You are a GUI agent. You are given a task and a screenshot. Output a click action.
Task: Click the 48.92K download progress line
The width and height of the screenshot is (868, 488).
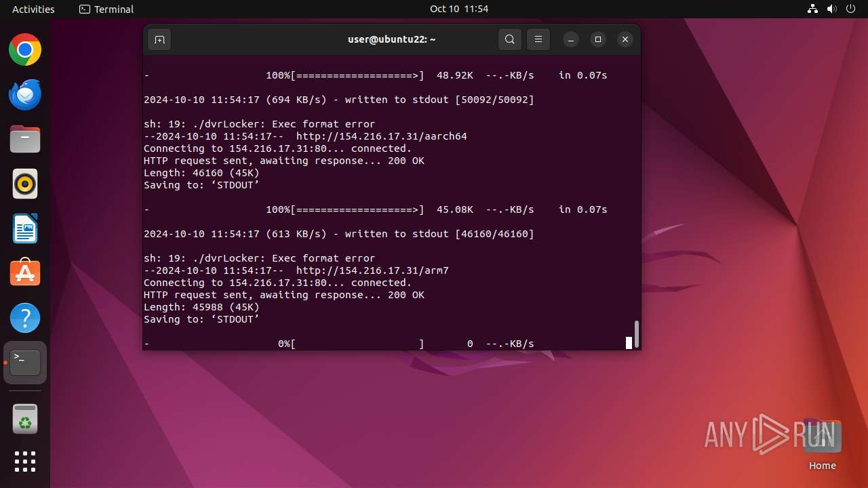pyautogui.click(x=376, y=75)
